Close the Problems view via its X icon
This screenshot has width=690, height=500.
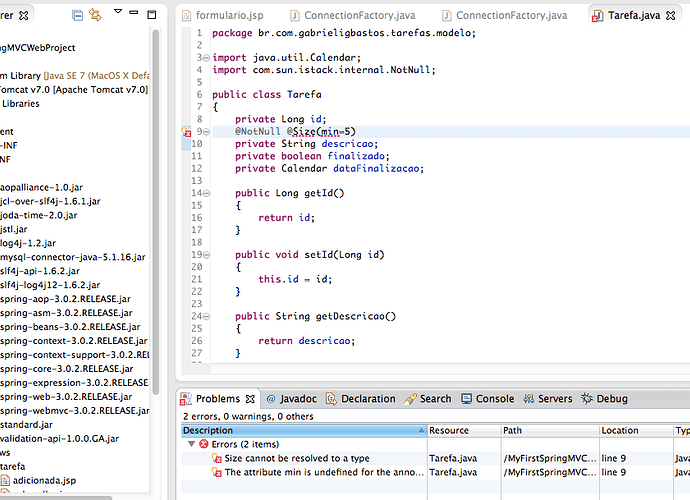pos(248,399)
